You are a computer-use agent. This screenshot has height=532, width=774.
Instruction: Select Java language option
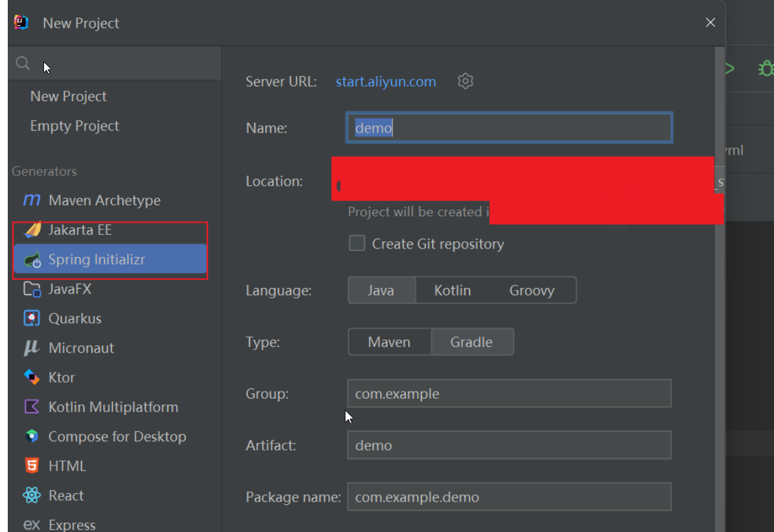pos(381,291)
